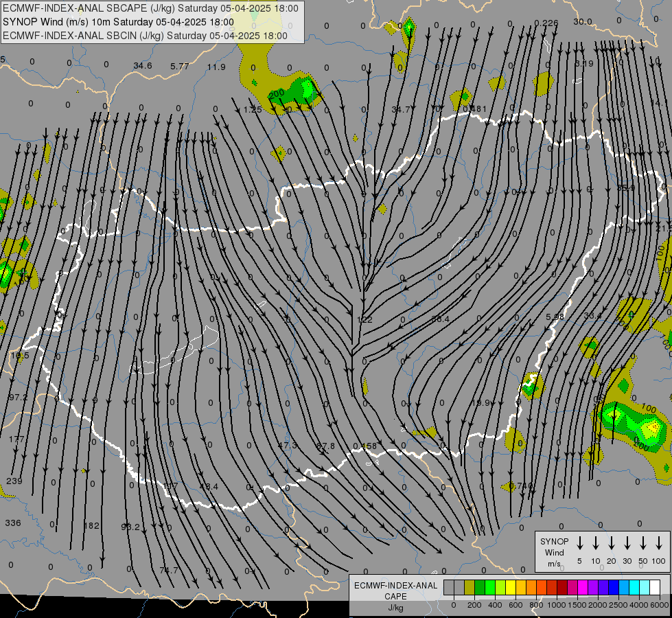Click the map value 5.77

[x=180, y=66]
